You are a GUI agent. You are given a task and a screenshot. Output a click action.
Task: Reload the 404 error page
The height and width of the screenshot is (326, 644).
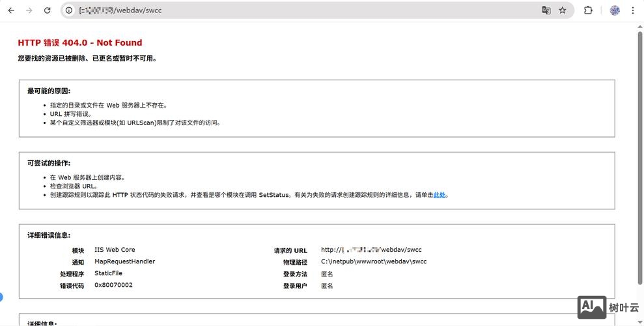pyautogui.click(x=47, y=10)
